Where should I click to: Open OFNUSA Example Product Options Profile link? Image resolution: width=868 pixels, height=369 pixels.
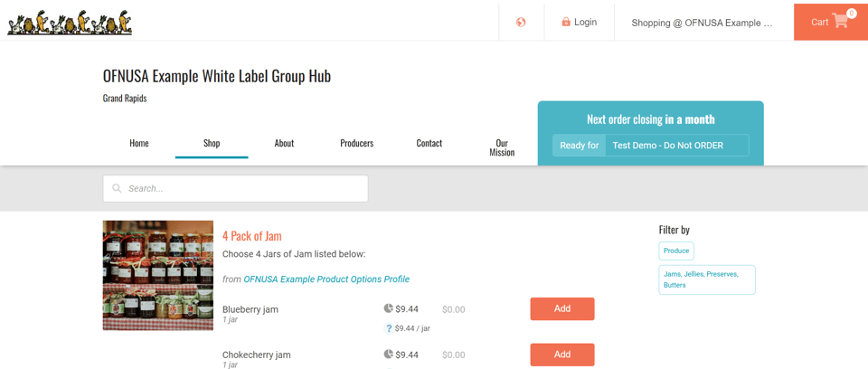tap(326, 279)
